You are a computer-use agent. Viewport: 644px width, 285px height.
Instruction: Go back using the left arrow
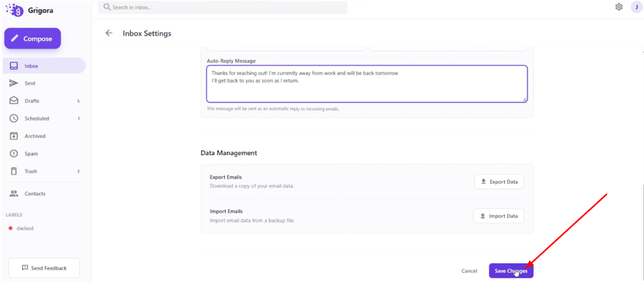108,33
